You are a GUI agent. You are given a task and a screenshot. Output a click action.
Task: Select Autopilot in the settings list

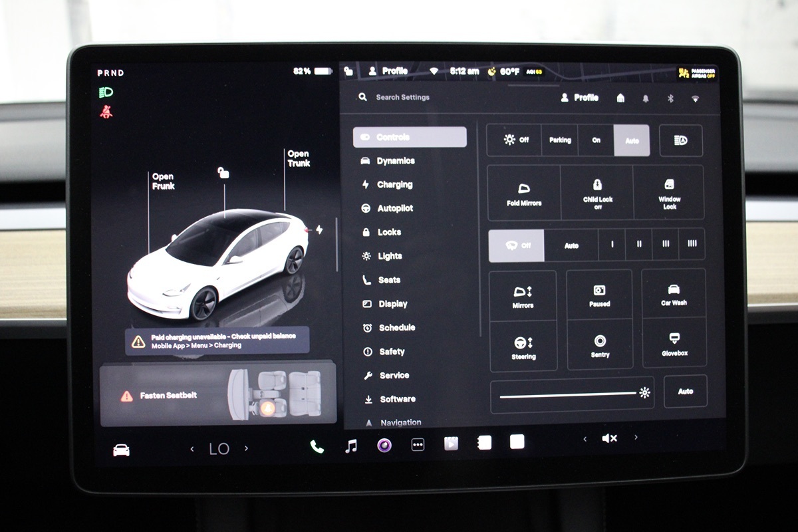tap(395, 209)
